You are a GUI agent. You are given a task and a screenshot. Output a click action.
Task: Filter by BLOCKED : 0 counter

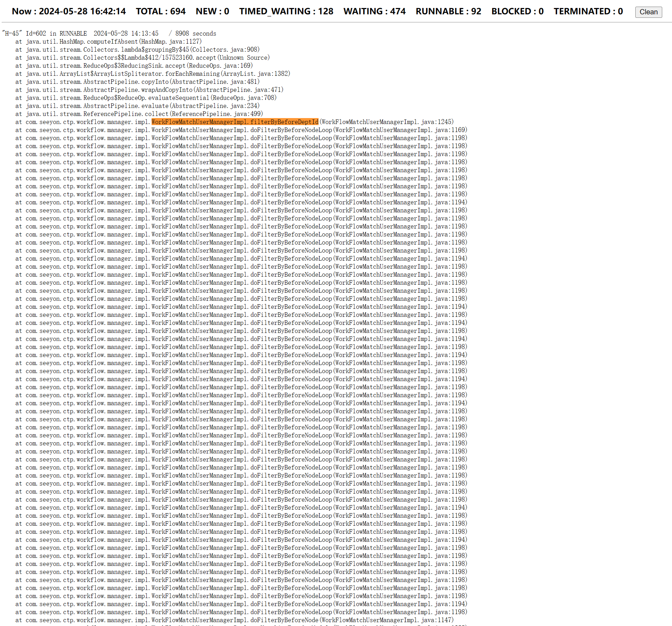(517, 12)
